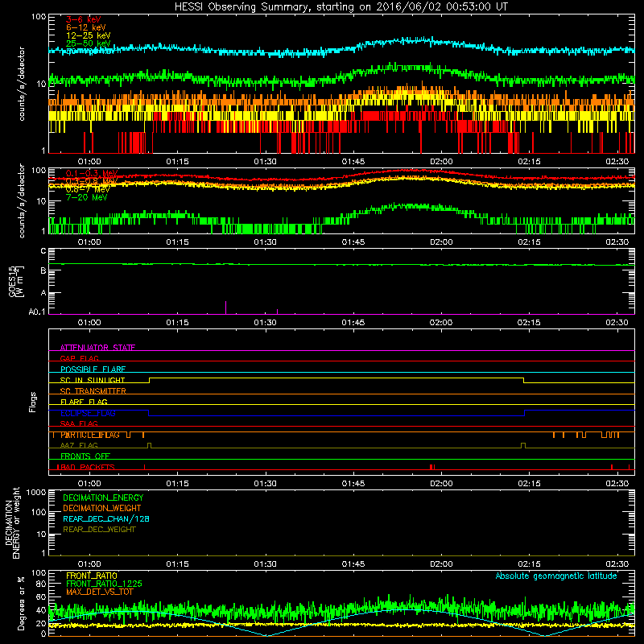Click the Degrees or % axis title
This screenshot has width=644, height=644.
click(21, 603)
